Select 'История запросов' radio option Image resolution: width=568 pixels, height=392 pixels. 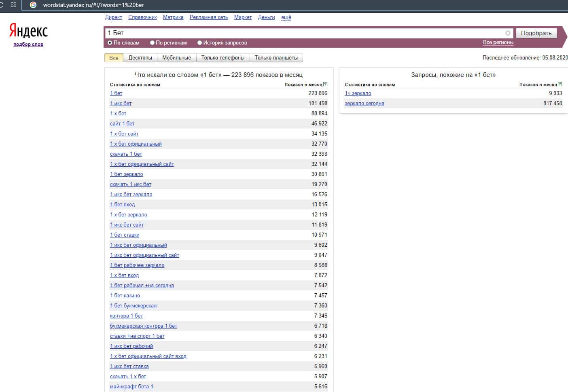coord(199,43)
